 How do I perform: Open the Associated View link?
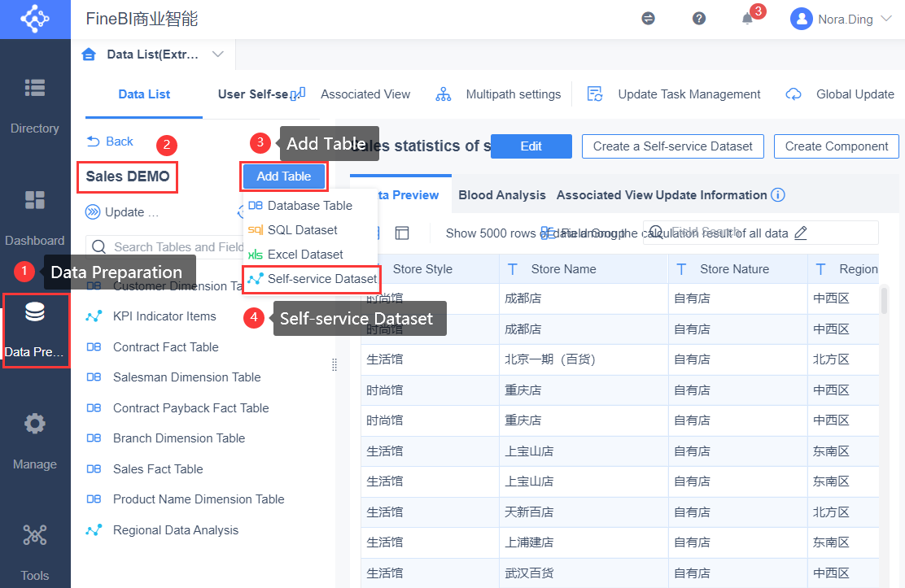[x=365, y=94]
